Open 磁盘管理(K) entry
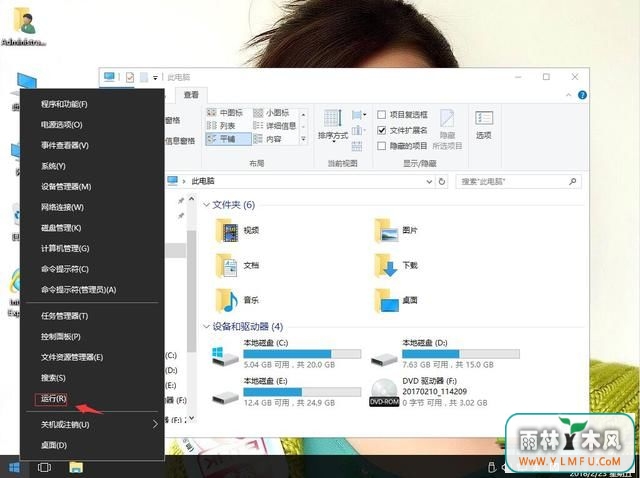This screenshot has height=478, width=640. pyautogui.click(x=61, y=228)
